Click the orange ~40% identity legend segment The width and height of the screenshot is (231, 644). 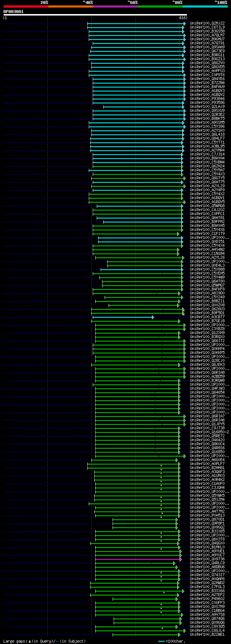(70, 6)
